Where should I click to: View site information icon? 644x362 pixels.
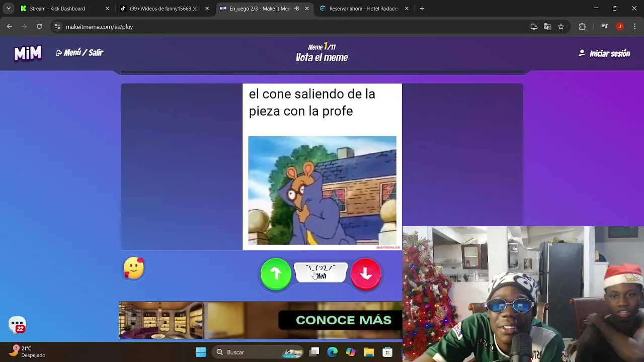(57, 27)
